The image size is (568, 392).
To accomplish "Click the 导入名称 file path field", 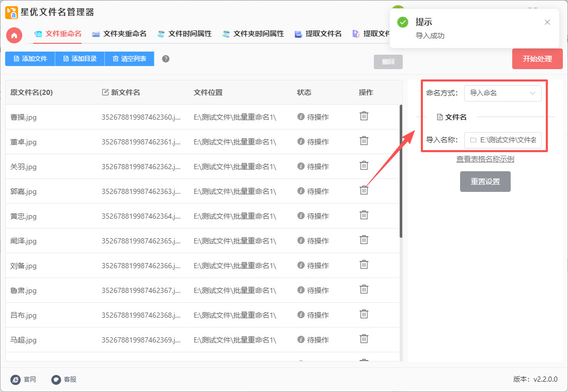I will click(502, 140).
